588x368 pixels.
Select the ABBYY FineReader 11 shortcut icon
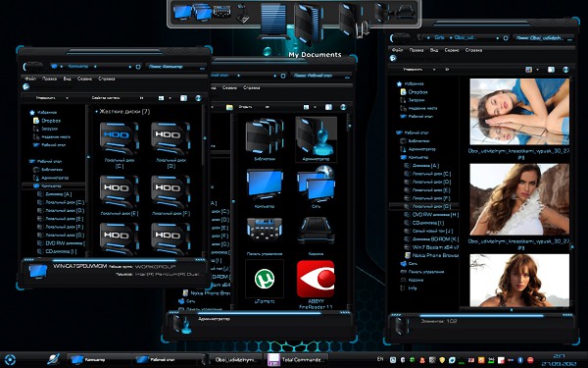click(x=316, y=279)
